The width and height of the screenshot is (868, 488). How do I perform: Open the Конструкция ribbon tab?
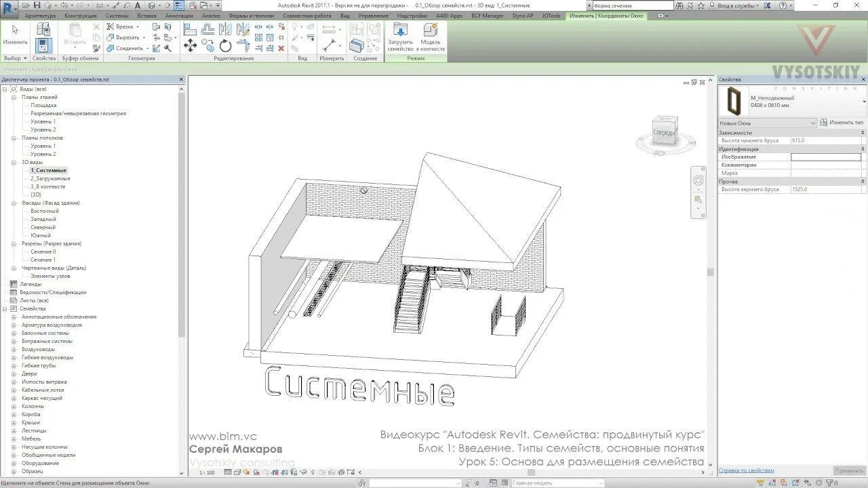[x=81, y=16]
